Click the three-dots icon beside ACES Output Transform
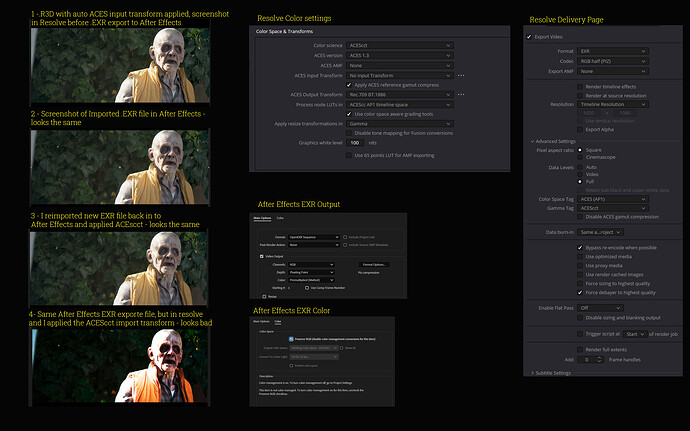 pyautogui.click(x=461, y=95)
